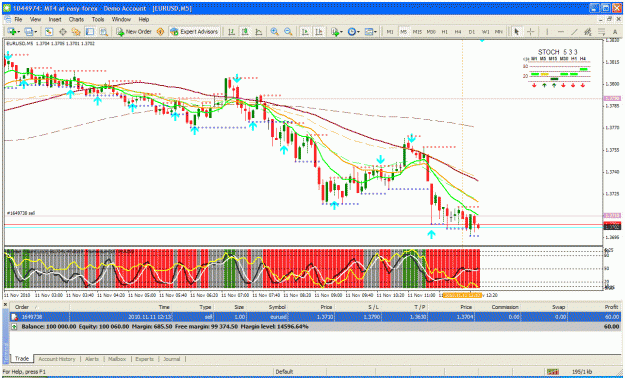Expand the Indicators dropdown arrow
The width and height of the screenshot is (625, 378).
click(x=341, y=32)
